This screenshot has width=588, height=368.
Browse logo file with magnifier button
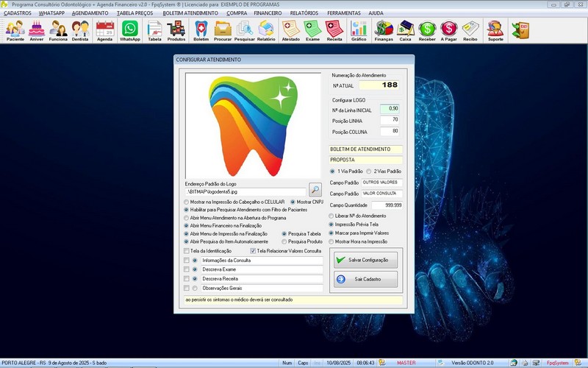click(315, 190)
